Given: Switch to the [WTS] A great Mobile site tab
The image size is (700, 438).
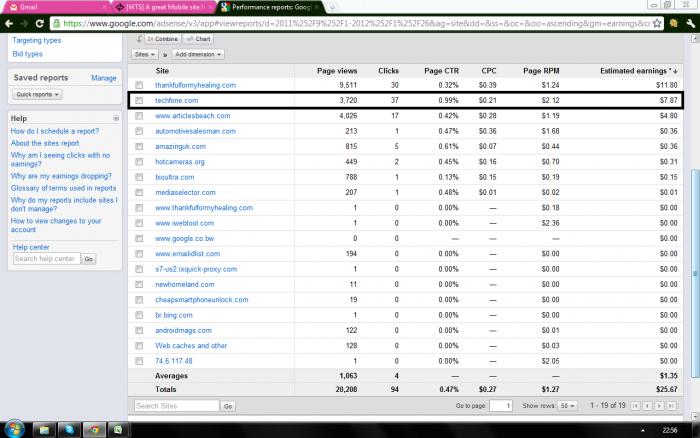Looking at the screenshot, I should coord(164,7).
